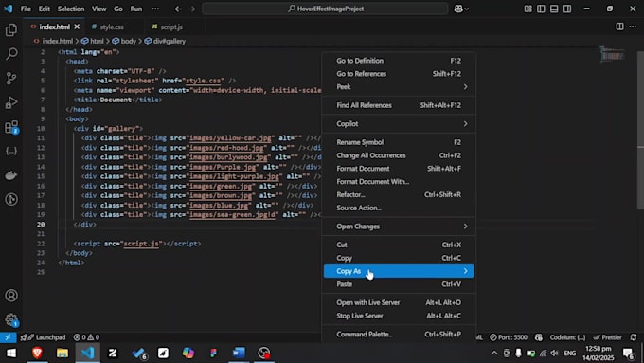
Task: Toggle bottom Panel visibility
Action: tap(554, 9)
